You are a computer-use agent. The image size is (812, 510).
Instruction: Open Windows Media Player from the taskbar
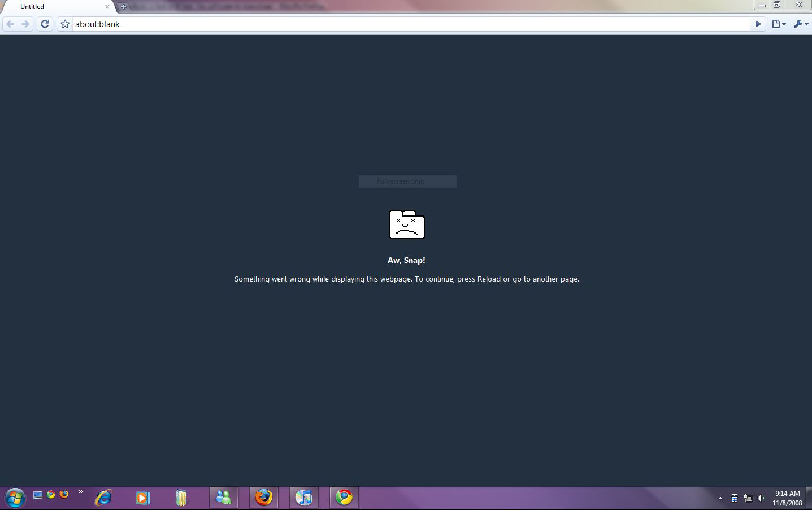(x=142, y=498)
